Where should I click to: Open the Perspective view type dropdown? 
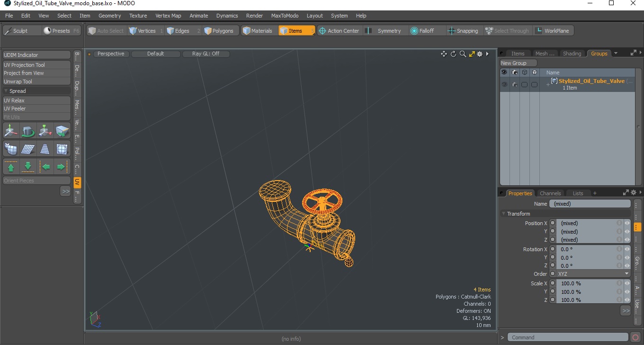111,54
